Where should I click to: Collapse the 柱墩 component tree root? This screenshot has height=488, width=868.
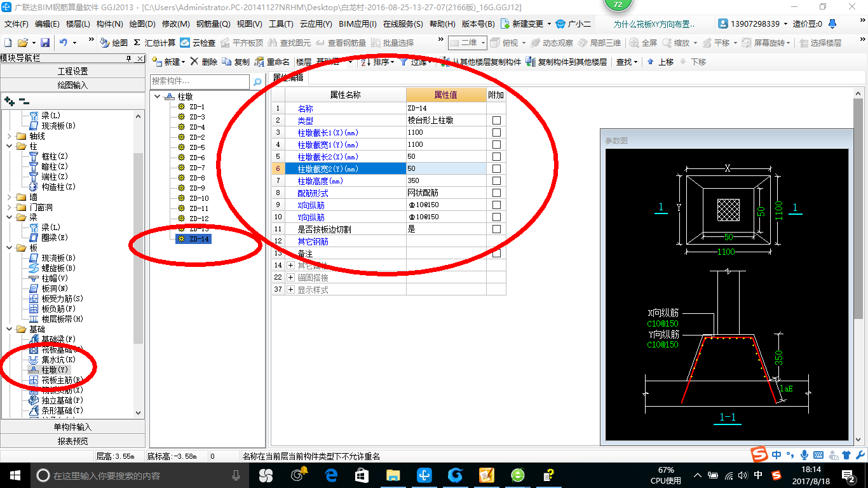158,97
